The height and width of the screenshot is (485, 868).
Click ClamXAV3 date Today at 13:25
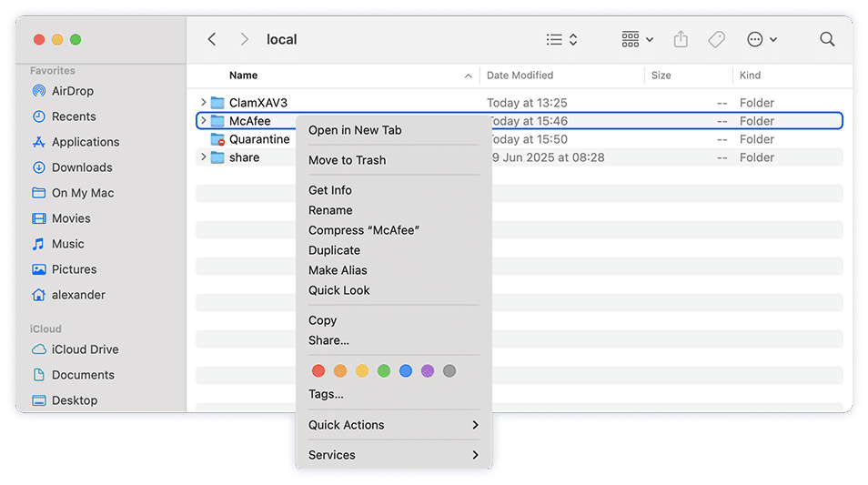[x=527, y=103]
